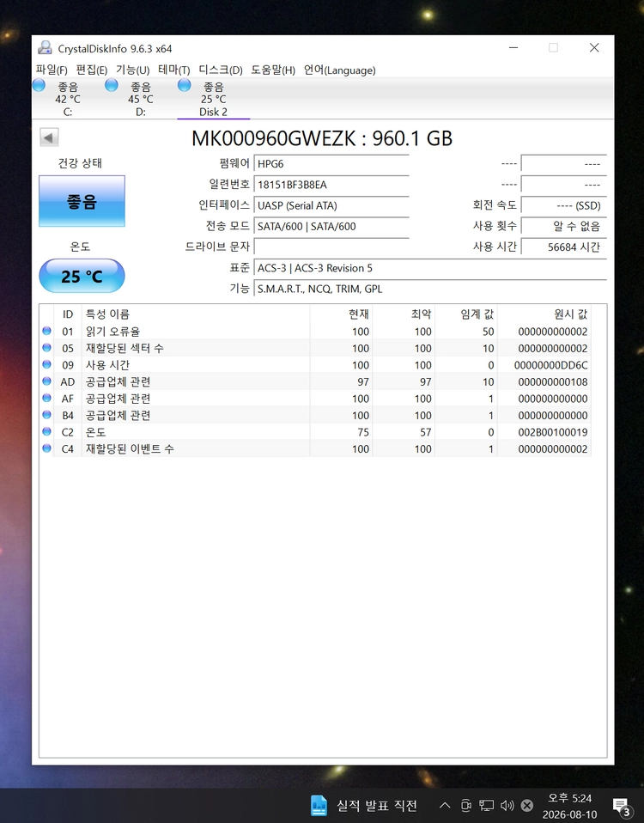The height and width of the screenshot is (823, 644).
Task: Click status orb of row 05 재할당된 섹터 수
Action: tap(46, 347)
